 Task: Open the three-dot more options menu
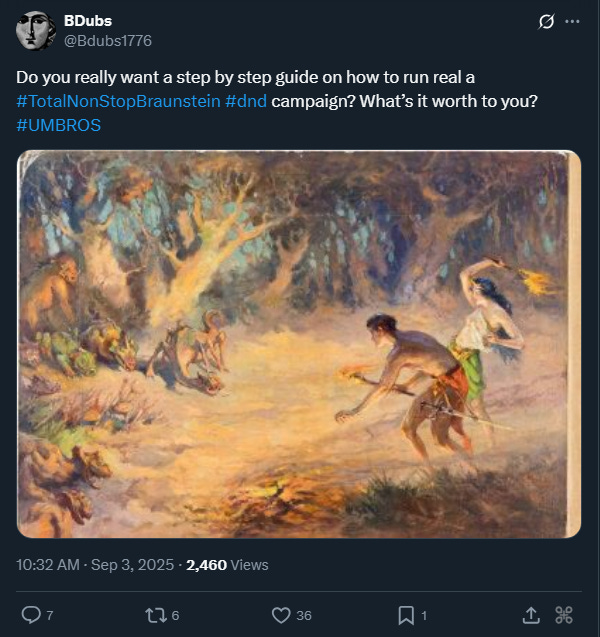(x=572, y=22)
